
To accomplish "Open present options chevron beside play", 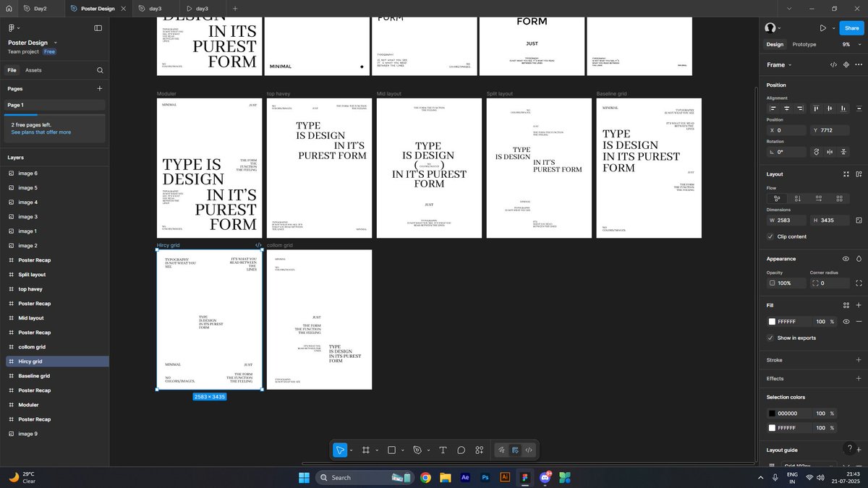I will 833,28.
